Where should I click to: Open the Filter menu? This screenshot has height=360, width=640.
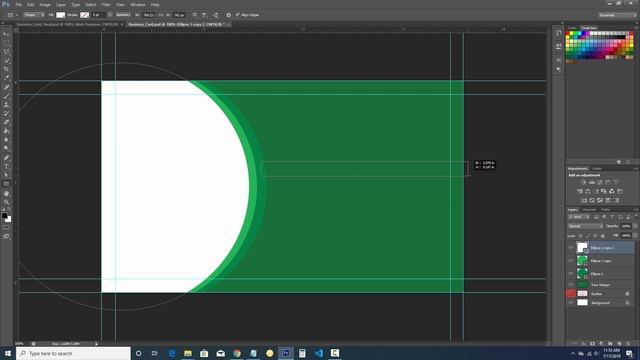pos(106,4)
